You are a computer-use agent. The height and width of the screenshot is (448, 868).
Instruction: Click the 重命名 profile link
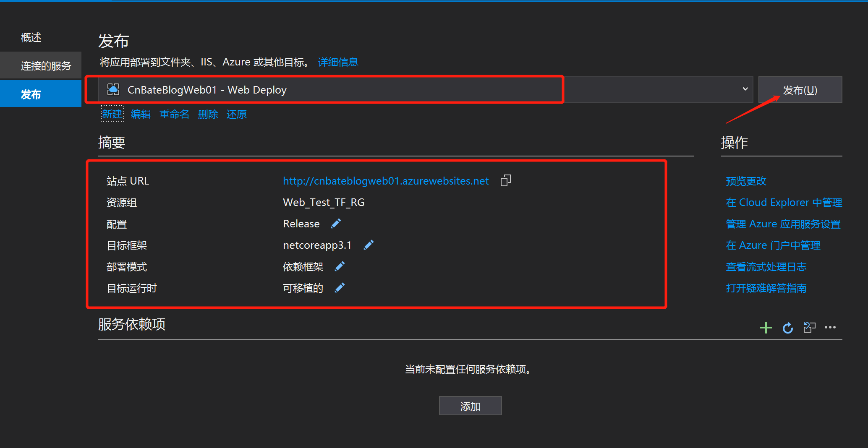pos(174,114)
